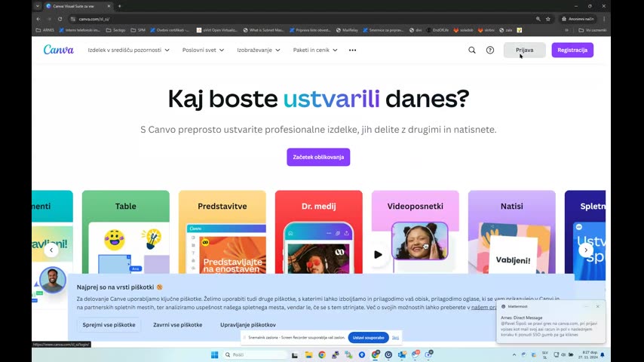Bookmark this page with the star icon
The height and width of the screenshot is (362, 644).
(x=548, y=19)
